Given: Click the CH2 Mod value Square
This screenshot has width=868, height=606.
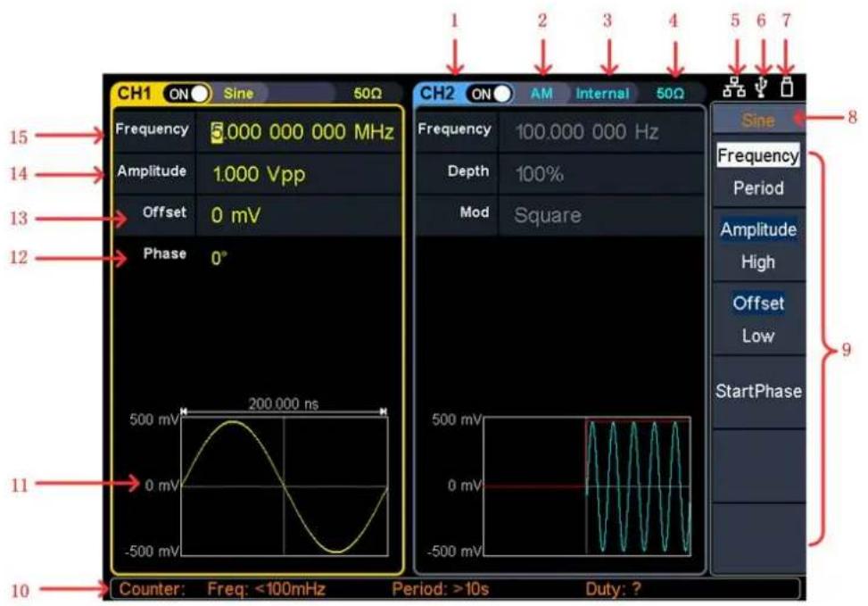Looking at the screenshot, I should click(x=548, y=215).
